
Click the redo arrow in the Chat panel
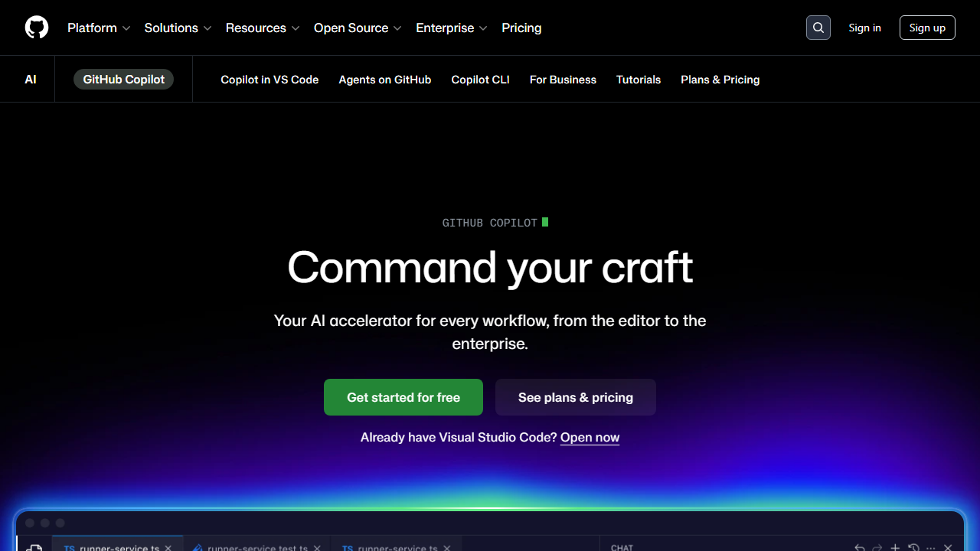tap(877, 548)
